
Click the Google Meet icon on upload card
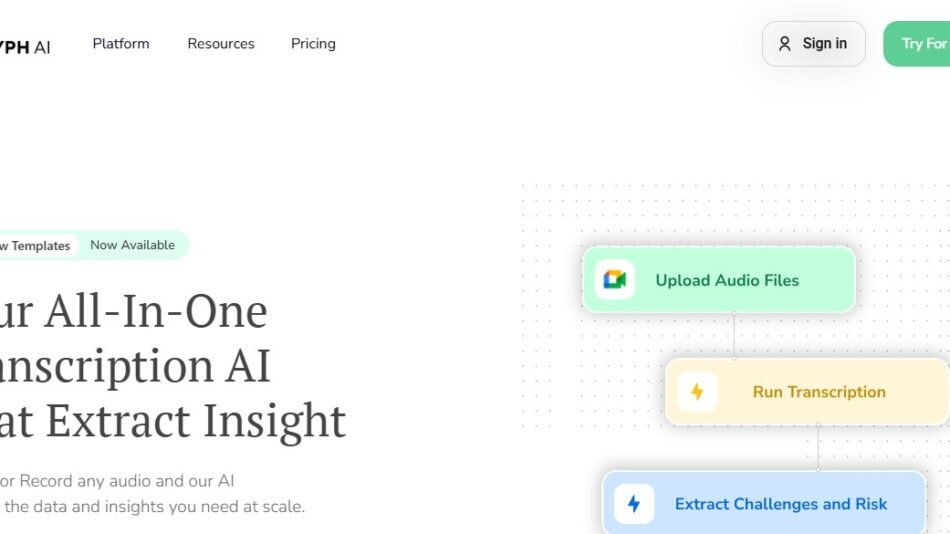click(x=614, y=280)
